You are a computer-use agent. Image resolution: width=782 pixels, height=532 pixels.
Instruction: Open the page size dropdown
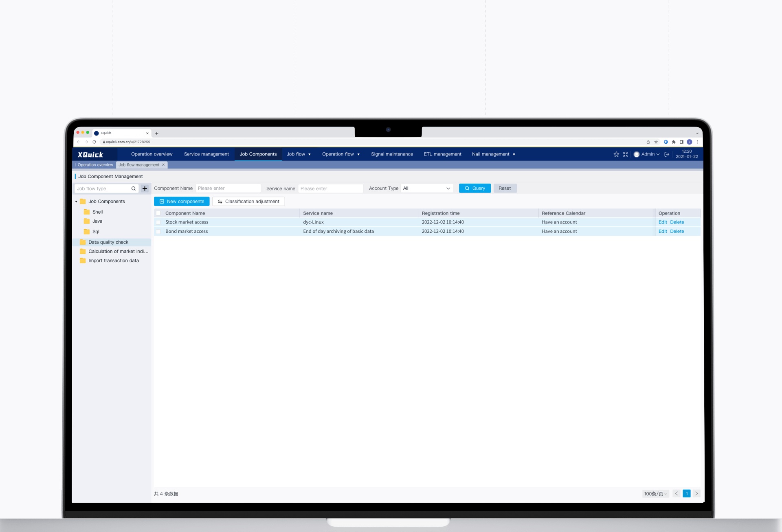pyautogui.click(x=655, y=494)
